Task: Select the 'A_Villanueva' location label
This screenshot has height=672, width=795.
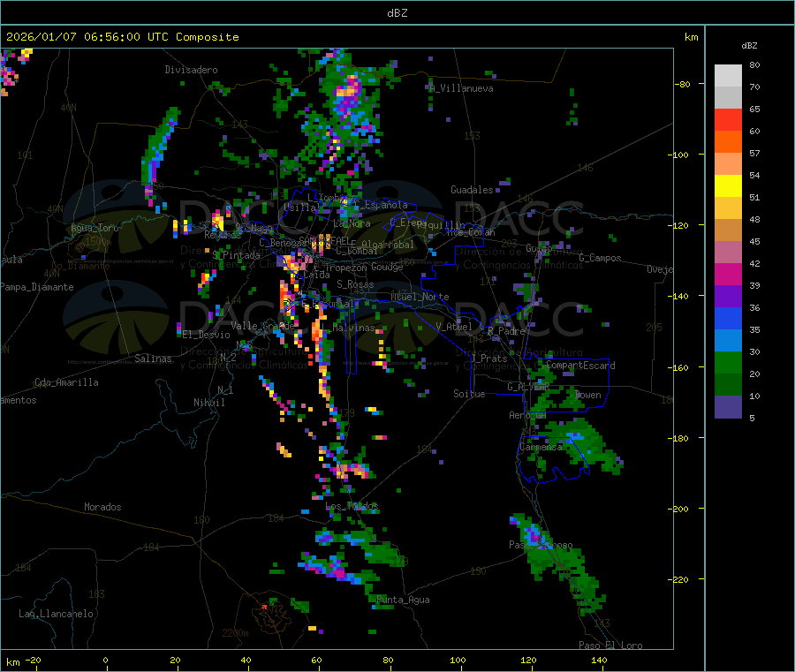Action: (x=461, y=88)
